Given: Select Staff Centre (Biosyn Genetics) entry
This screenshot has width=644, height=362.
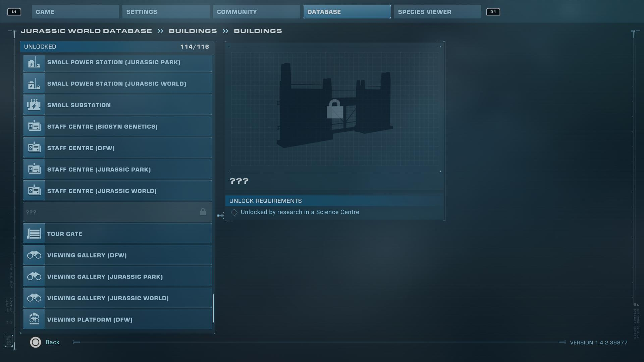Looking at the screenshot, I should pyautogui.click(x=118, y=127).
